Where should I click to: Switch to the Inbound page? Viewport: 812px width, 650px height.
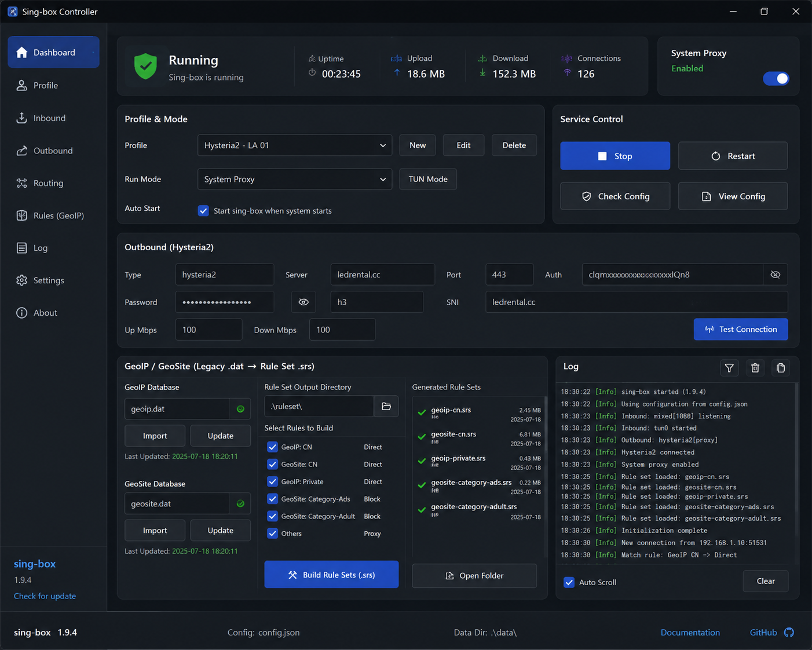[x=53, y=118]
